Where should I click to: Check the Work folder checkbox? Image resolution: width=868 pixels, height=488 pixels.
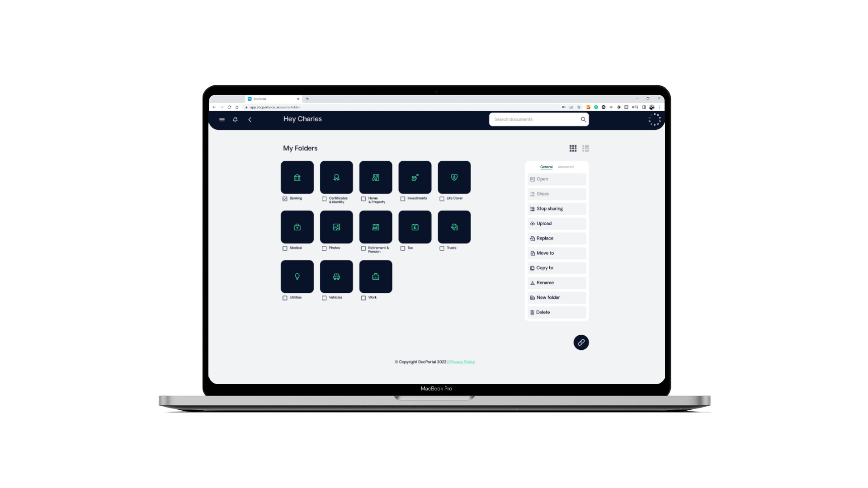pos(363,297)
